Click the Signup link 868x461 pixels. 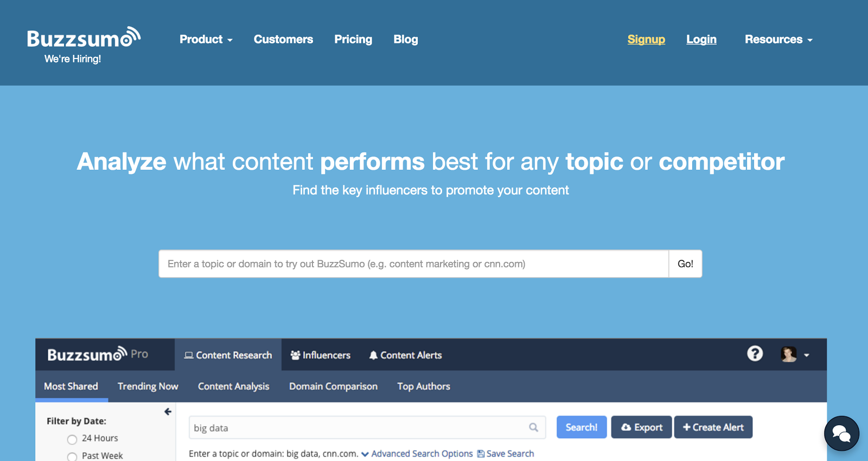(646, 40)
